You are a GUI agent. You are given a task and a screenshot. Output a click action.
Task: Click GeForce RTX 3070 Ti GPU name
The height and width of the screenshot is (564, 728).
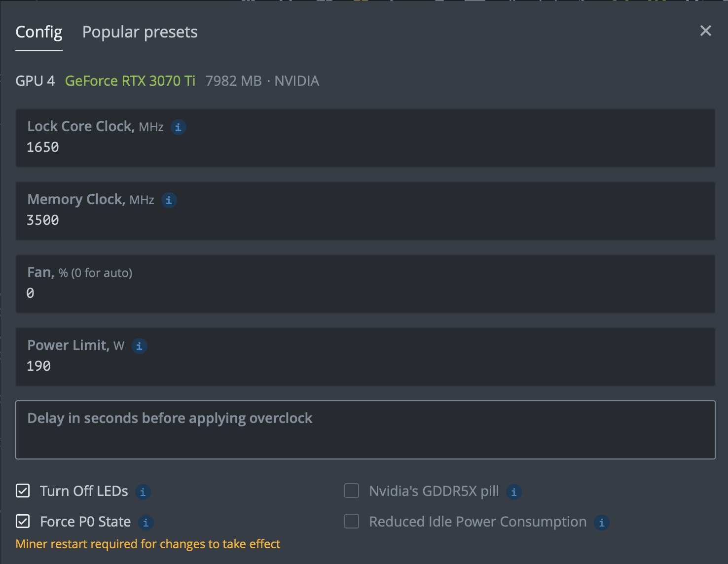point(130,81)
